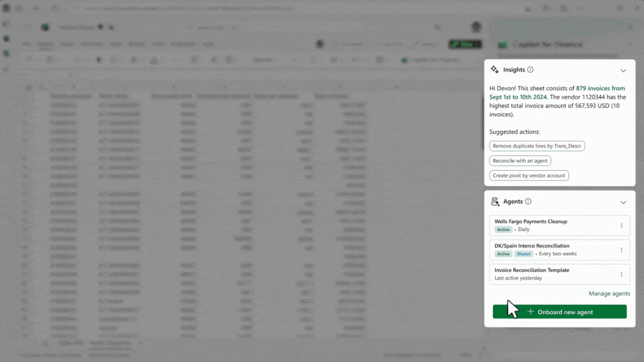Click the Shared badge on DK/Spain agent
The image size is (644, 362).
click(x=523, y=254)
